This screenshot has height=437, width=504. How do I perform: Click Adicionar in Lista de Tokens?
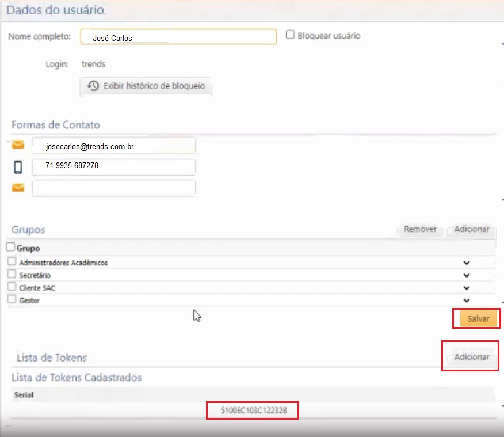[x=472, y=357]
